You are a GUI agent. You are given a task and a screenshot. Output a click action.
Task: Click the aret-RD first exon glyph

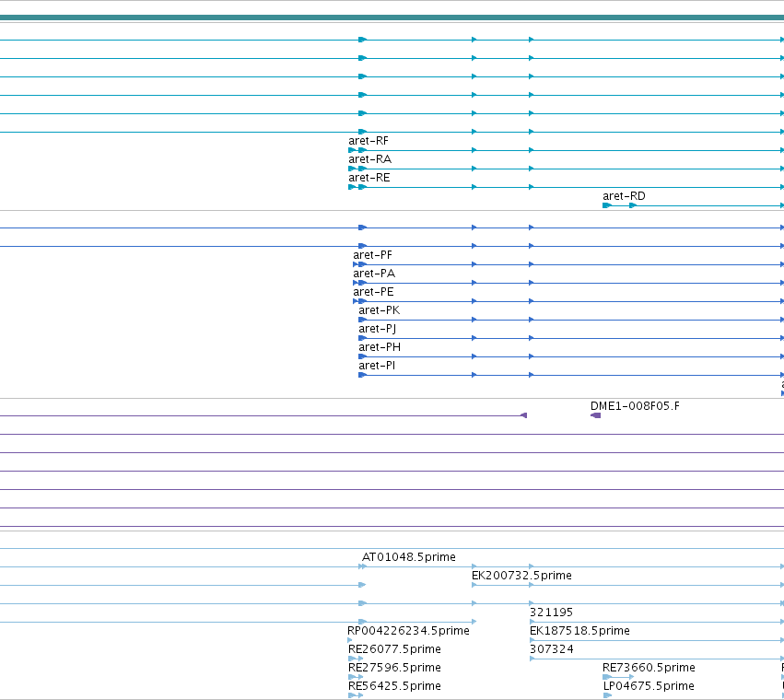(607, 205)
